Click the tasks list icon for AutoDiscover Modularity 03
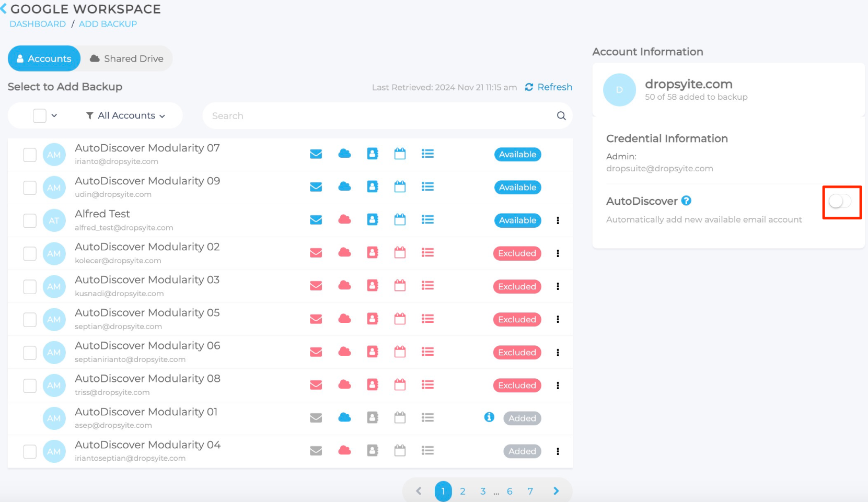Viewport: 868px width, 502px height. click(427, 286)
